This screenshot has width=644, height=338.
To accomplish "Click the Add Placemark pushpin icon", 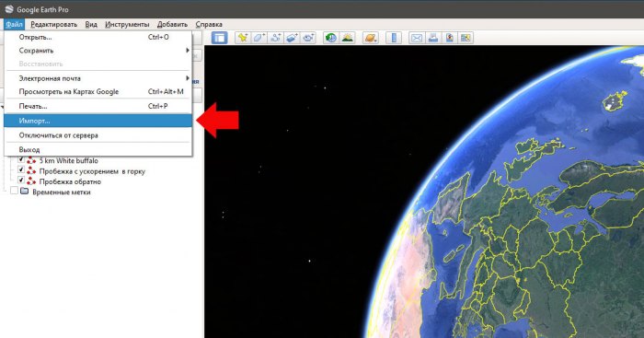I will point(243,38).
